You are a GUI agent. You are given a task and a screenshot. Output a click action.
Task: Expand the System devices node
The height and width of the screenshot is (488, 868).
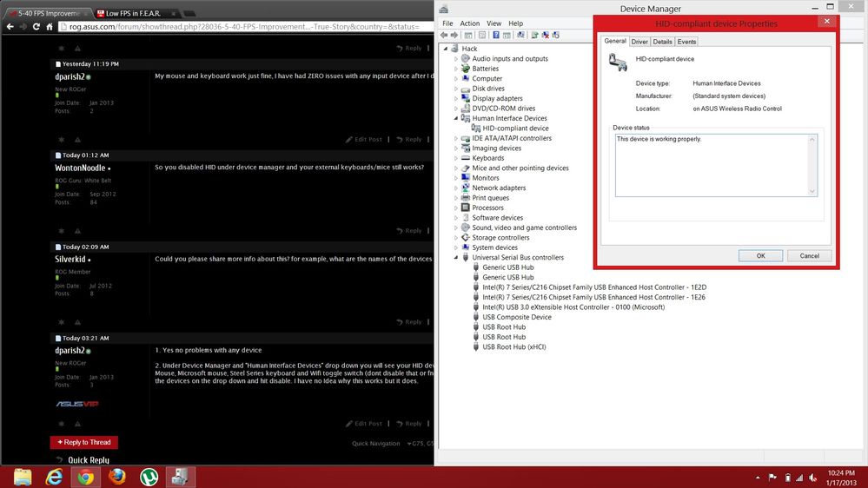point(456,247)
